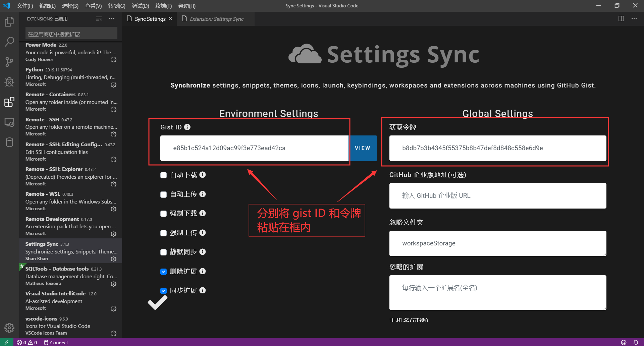Screen dimensions: 644x346
Task: Open extensions view more actions menu
Action: [112, 19]
